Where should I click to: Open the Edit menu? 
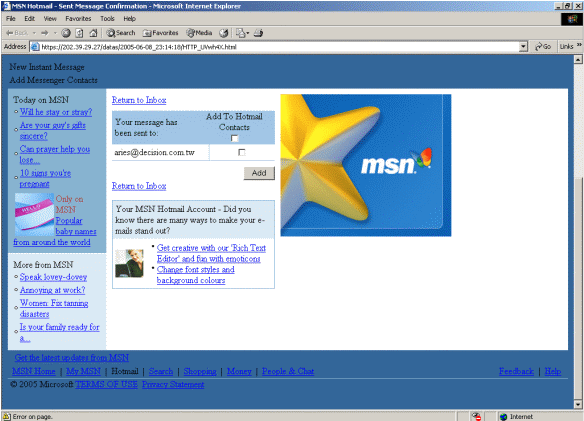point(29,19)
